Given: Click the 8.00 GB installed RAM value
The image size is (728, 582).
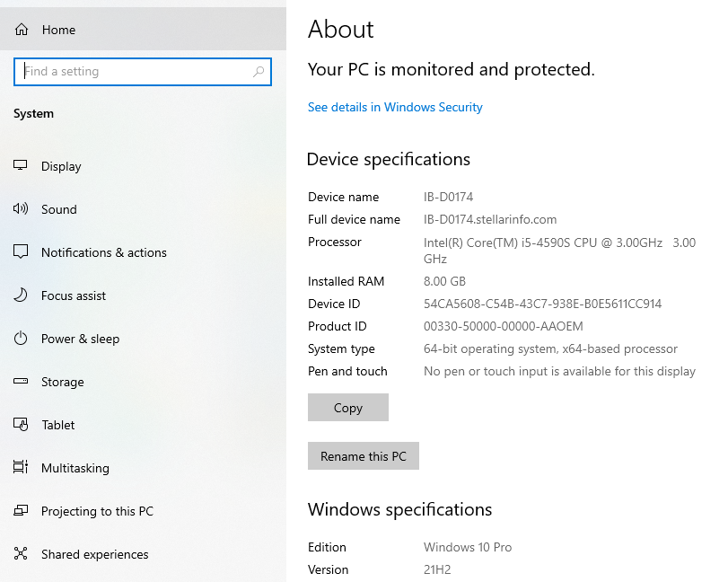Looking at the screenshot, I should point(444,281).
